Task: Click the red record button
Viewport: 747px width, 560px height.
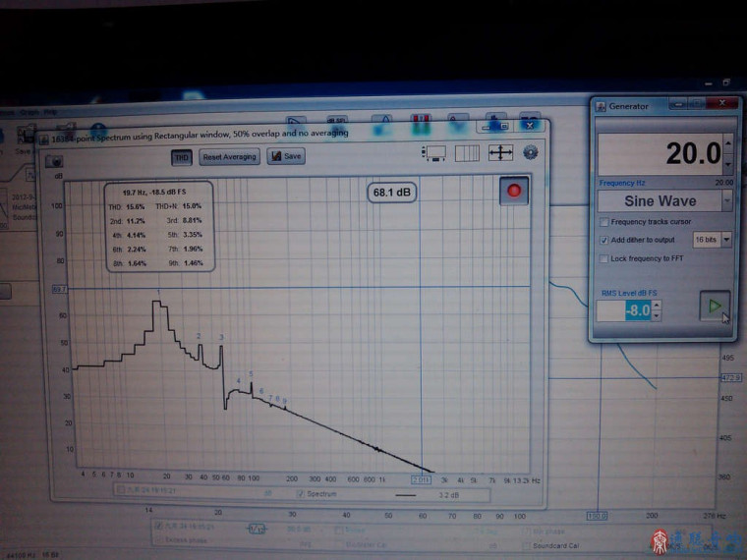Action: (514, 191)
